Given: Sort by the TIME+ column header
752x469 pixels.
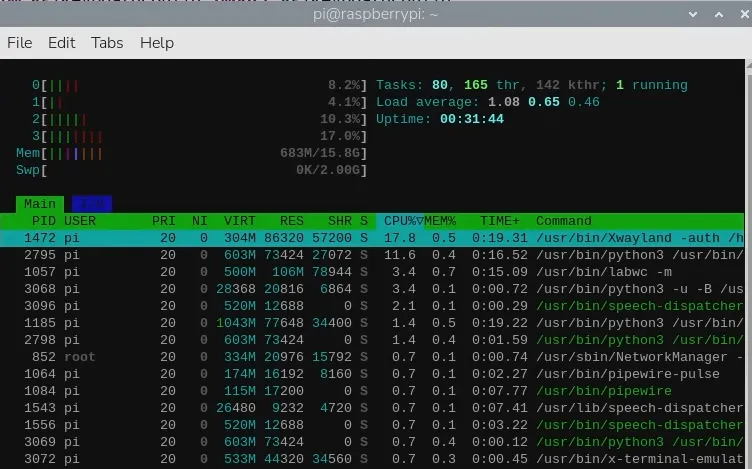Looking at the screenshot, I should (x=500, y=221).
